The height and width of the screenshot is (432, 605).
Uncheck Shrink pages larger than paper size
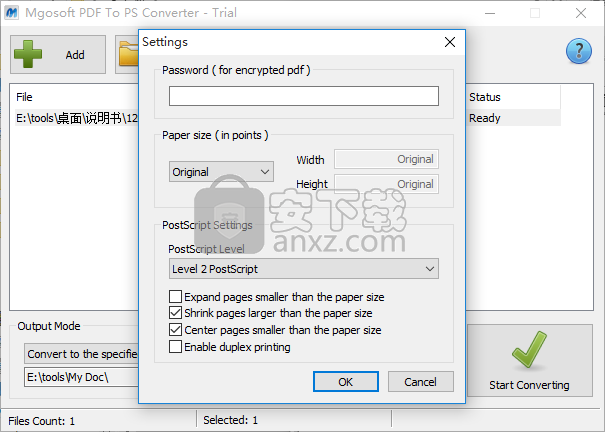[176, 313]
